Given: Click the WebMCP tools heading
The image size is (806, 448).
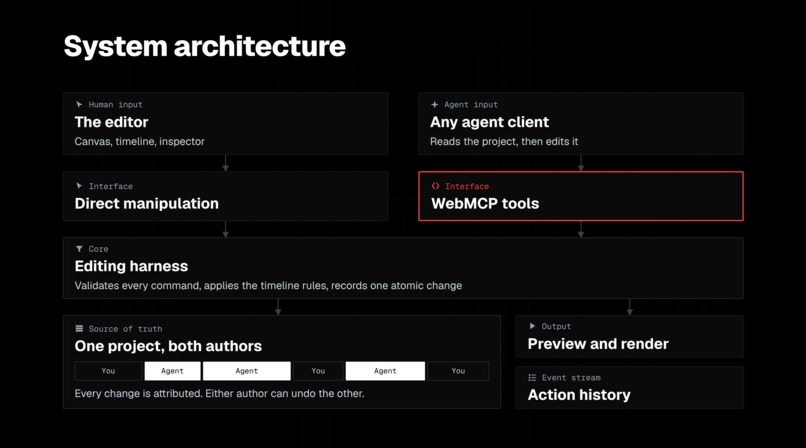Looking at the screenshot, I should coord(485,203).
